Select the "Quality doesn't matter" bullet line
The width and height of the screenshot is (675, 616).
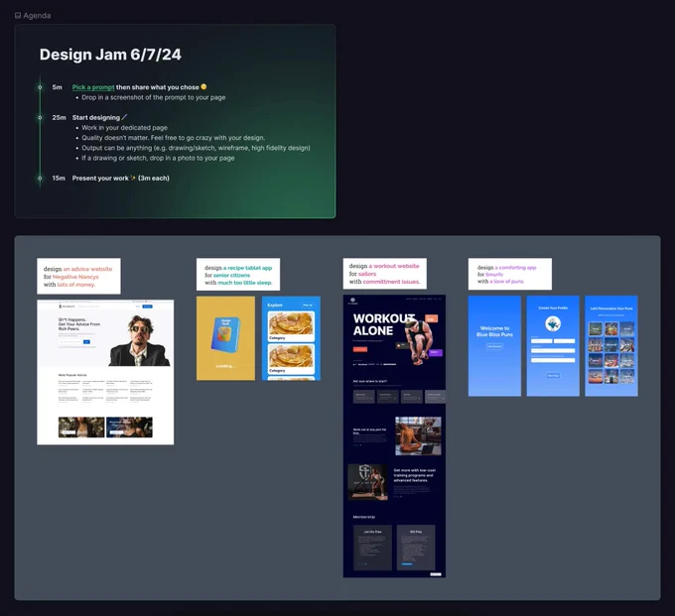[x=173, y=138]
